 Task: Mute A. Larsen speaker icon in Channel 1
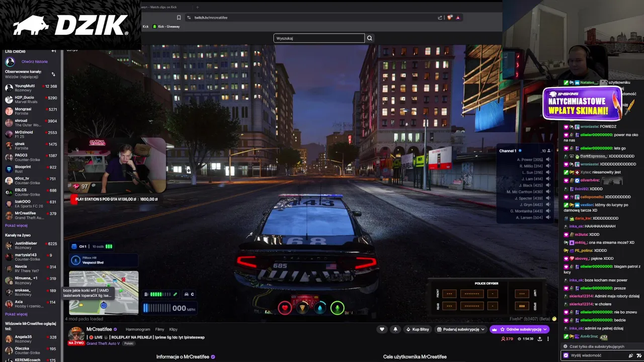click(548, 218)
